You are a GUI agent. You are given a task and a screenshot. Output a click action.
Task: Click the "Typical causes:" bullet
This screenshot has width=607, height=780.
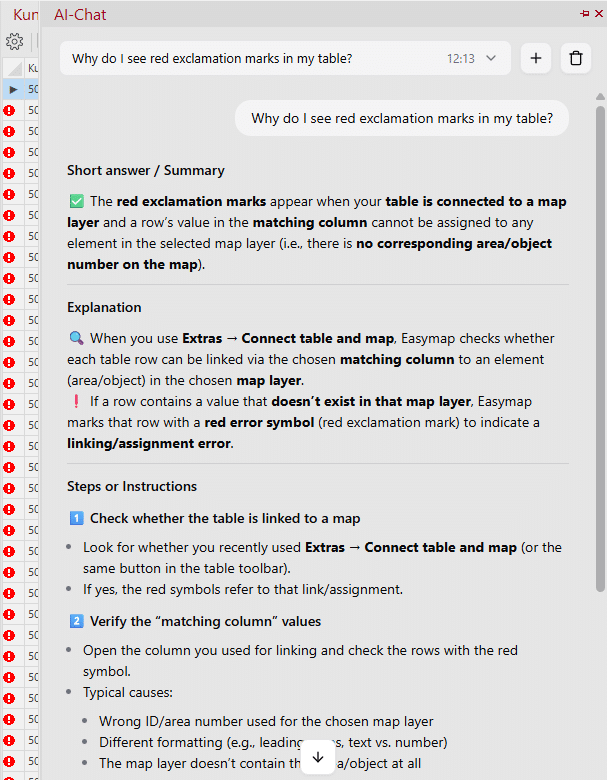(128, 692)
